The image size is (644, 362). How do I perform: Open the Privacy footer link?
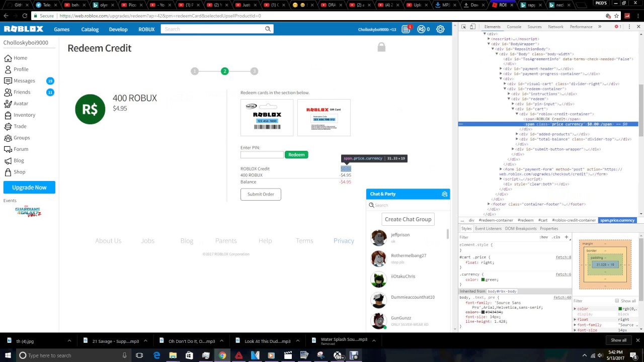(344, 241)
